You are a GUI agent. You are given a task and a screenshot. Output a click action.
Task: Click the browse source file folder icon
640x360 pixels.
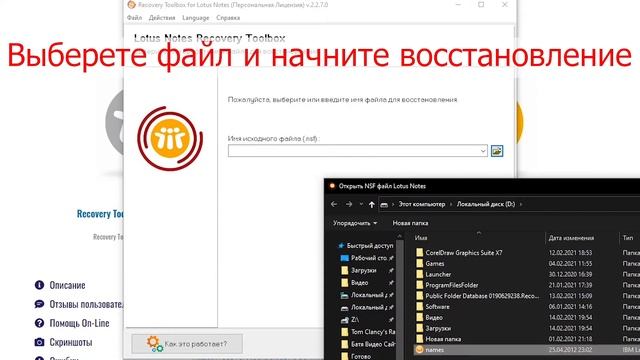pos(497,151)
